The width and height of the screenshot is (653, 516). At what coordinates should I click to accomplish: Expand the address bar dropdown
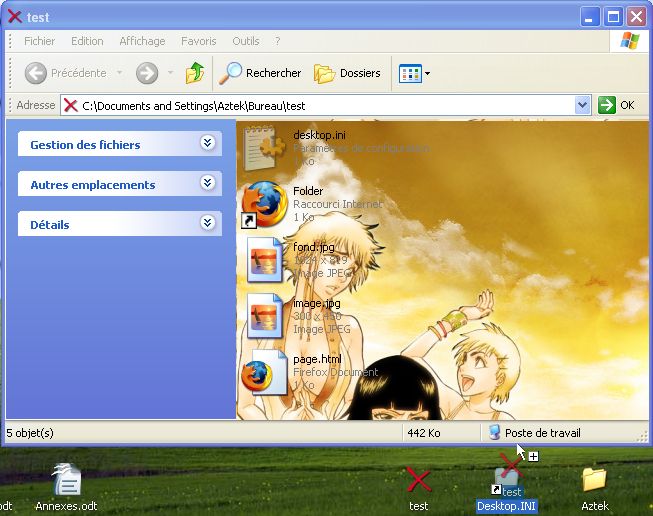(x=583, y=105)
